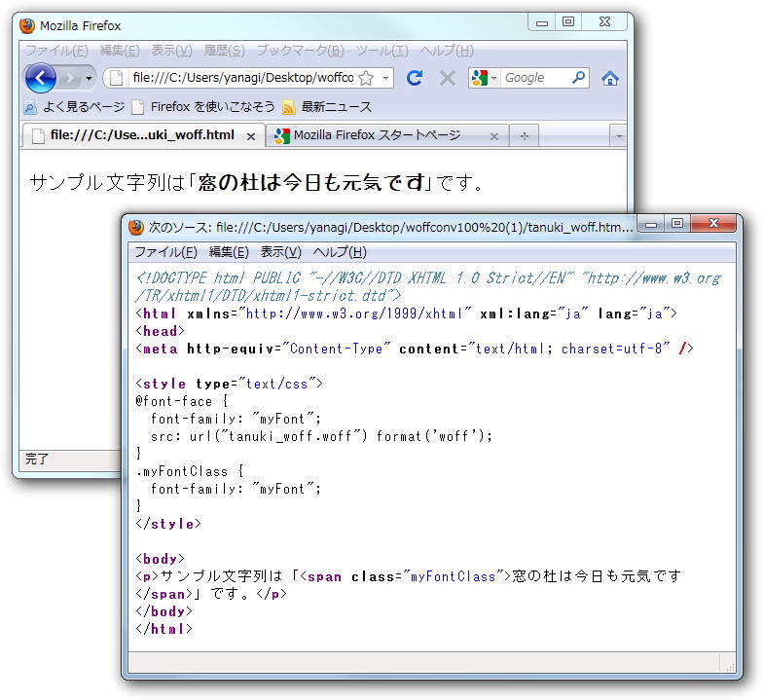Image resolution: width=763 pixels, height=700 pixels.
Task: Reload the page with the refresh icon
Action: pyautogui.click(x=415, y=78)
